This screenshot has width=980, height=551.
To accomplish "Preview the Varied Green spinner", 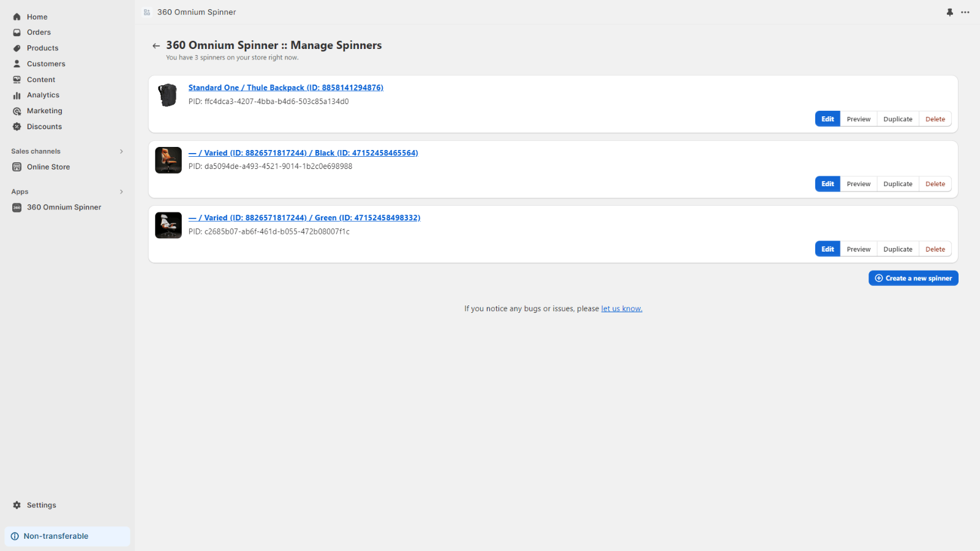I will coord(859,249).
